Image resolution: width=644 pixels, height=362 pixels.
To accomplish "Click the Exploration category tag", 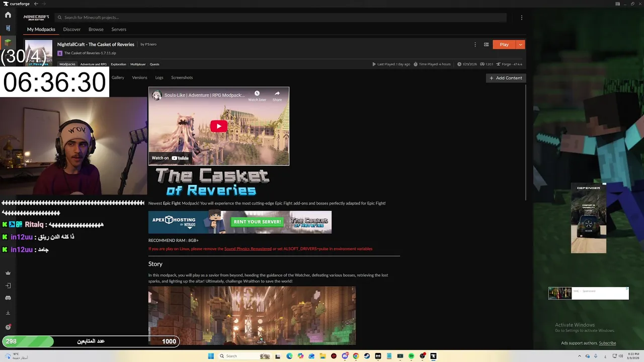I will (118, 64).
